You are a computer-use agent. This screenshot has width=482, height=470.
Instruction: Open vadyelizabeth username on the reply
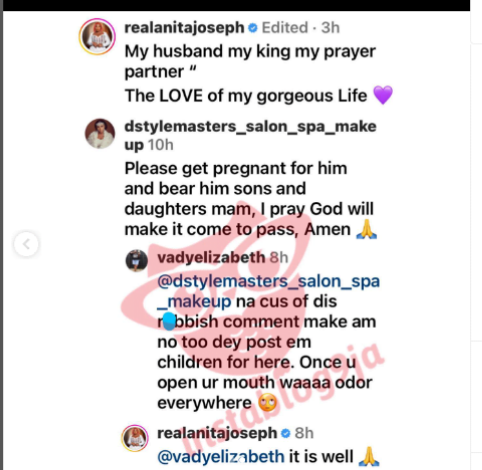click(x=211, y=258)
